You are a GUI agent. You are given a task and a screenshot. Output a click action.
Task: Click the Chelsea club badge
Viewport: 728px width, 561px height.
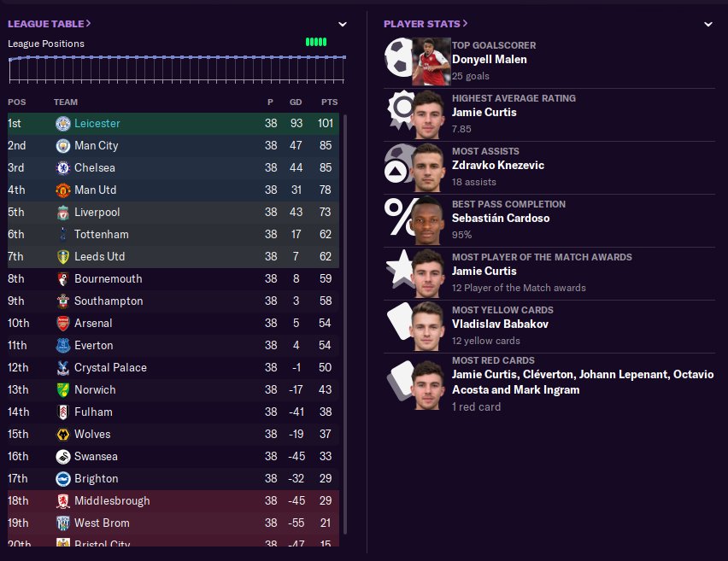(x=62, y=168)
